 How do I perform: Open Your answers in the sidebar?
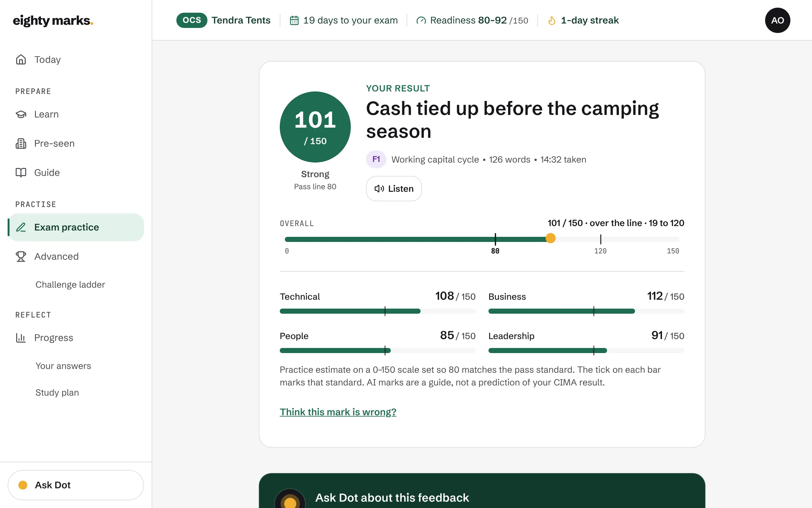[x=63, y=366]
